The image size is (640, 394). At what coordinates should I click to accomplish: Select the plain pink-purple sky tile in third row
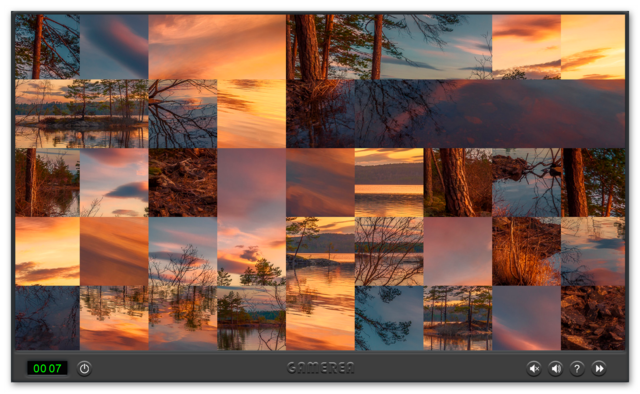tap(251, 183)
